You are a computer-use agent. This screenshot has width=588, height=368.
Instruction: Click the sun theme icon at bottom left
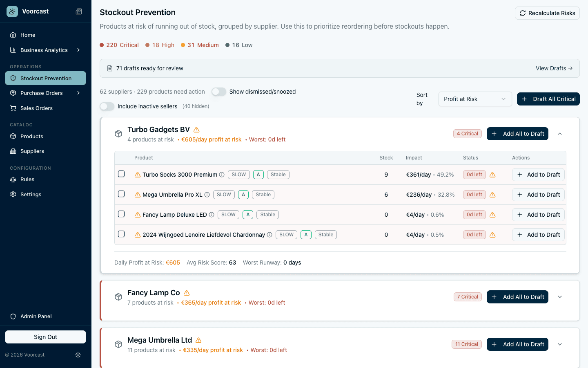(x=78, y=355)
